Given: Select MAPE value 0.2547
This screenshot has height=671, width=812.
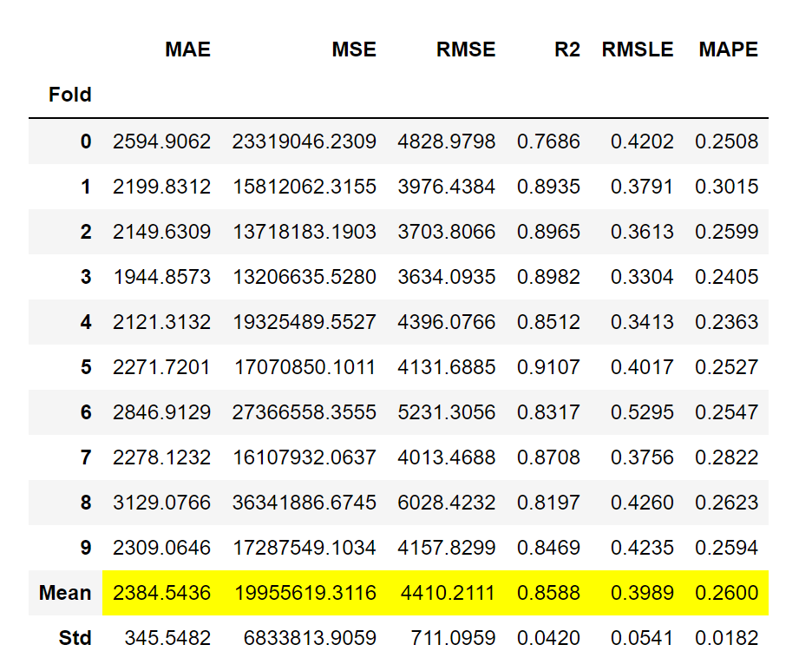Looking at the screenshot, I should (x=727, y=412).
